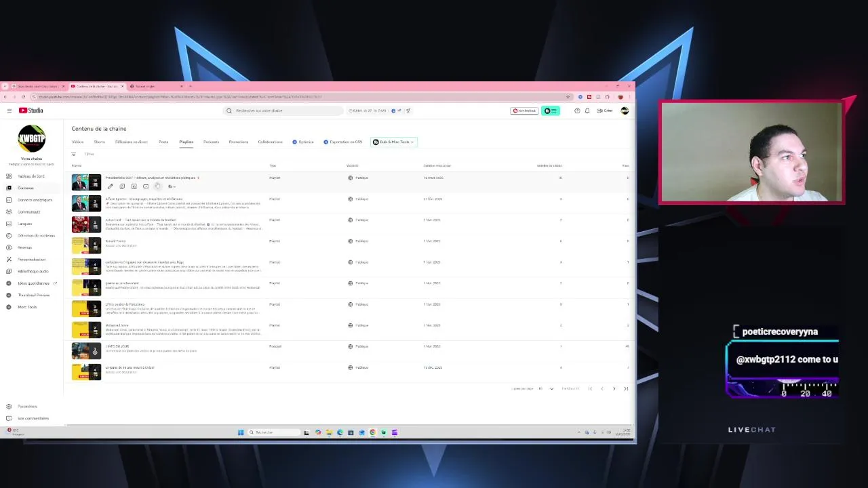Screen dimensions: 868x488
Task: Click the Optimize button
Action: pos(303,142)
